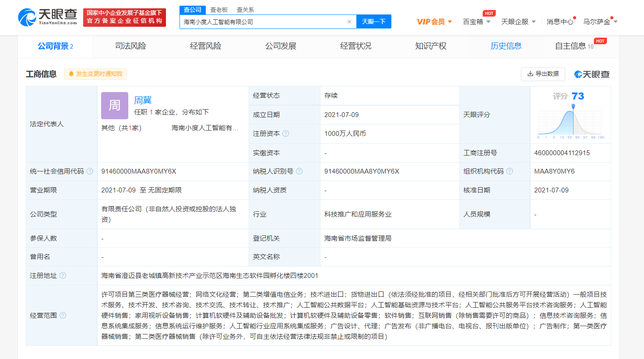Click the 导出数据 export button
644x359 pixels.
tap(543, 74)
